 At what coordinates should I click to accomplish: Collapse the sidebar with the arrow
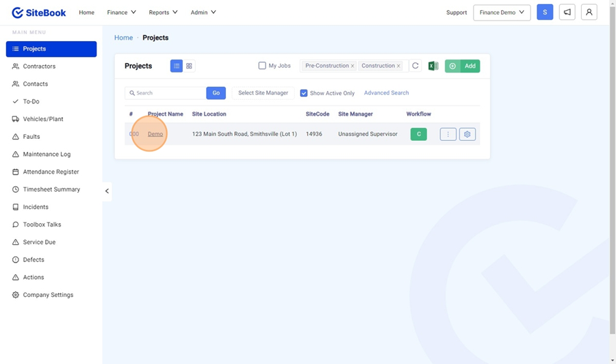(107, 191)
